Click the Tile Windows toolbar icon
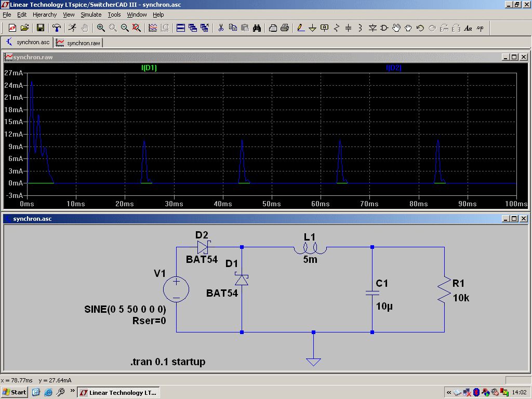 click(x=181, y=28)
